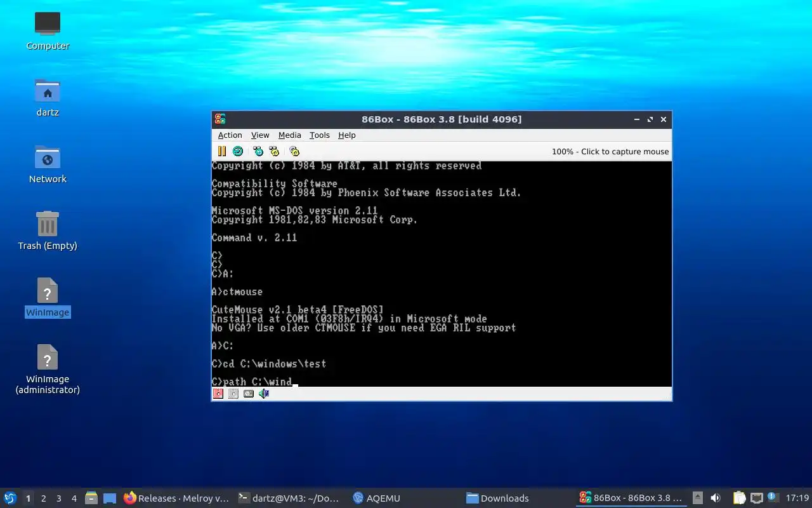Open the Lubuntu start menu button

(x=10, y=498)
